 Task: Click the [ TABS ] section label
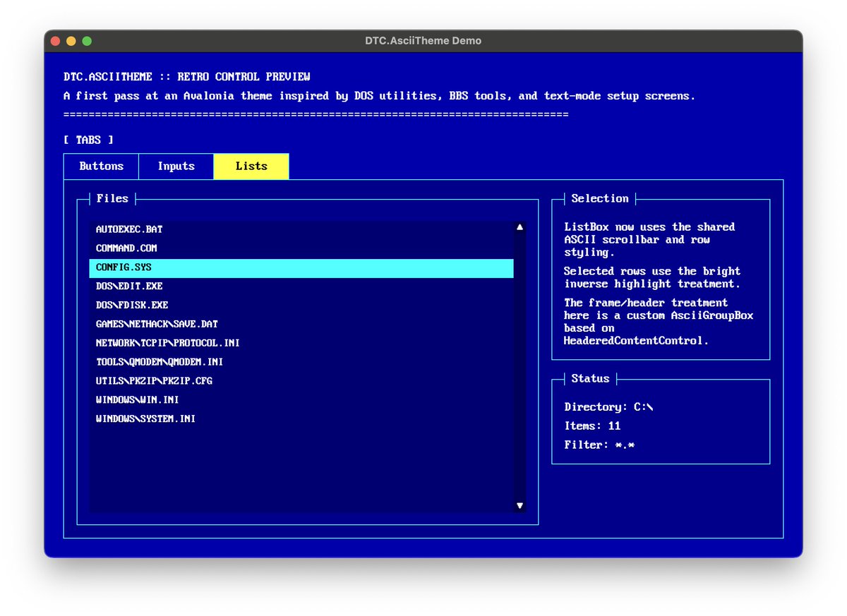pos(88,140)
